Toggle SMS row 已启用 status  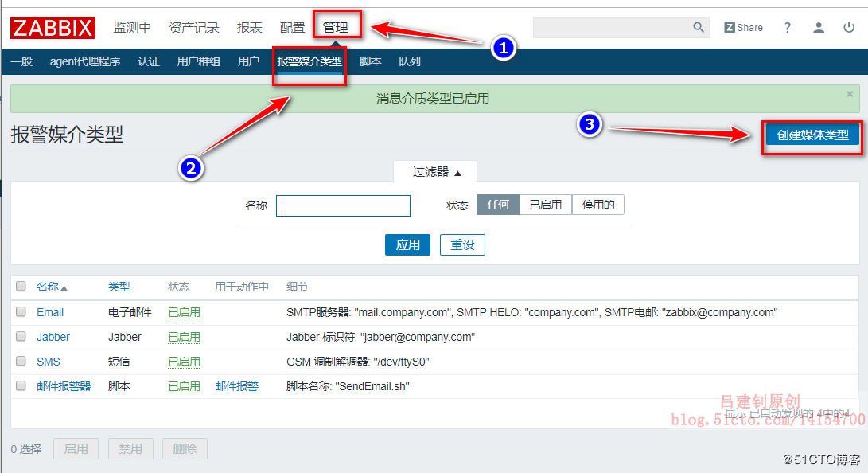tap(184, 362)
